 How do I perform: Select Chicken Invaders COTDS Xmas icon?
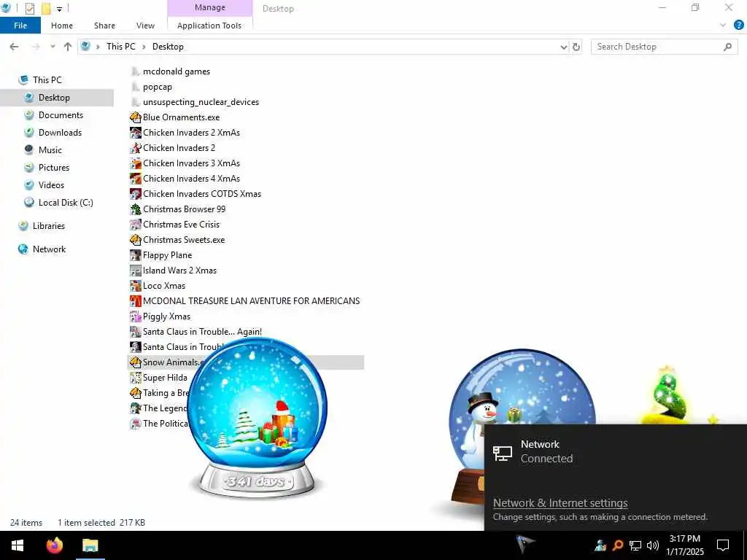click(x=135, y=194)
